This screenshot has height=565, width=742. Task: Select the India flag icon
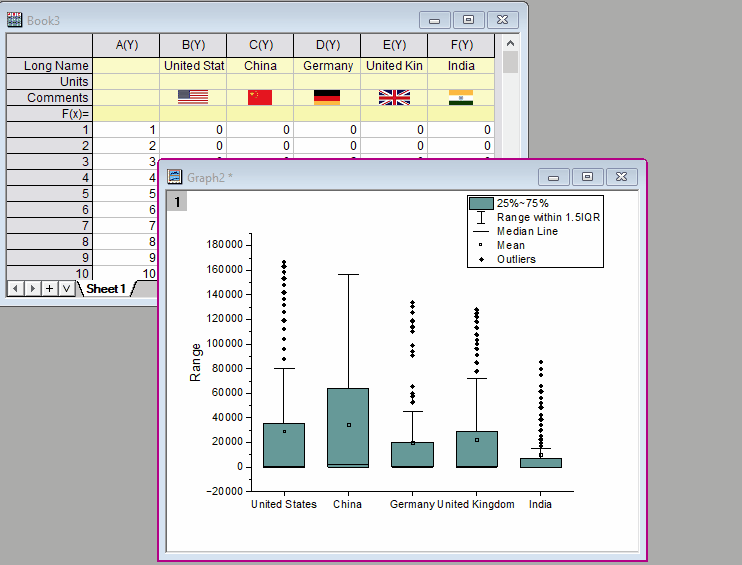tap(460, 97)
